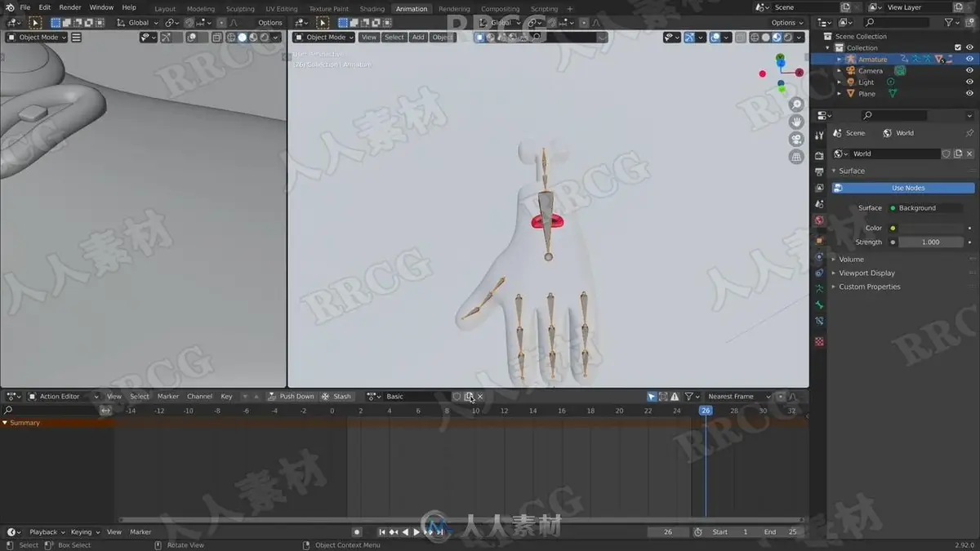Click the timeline horizontal scrollbar
Screen dimensions: 980x551
[460, 520]
